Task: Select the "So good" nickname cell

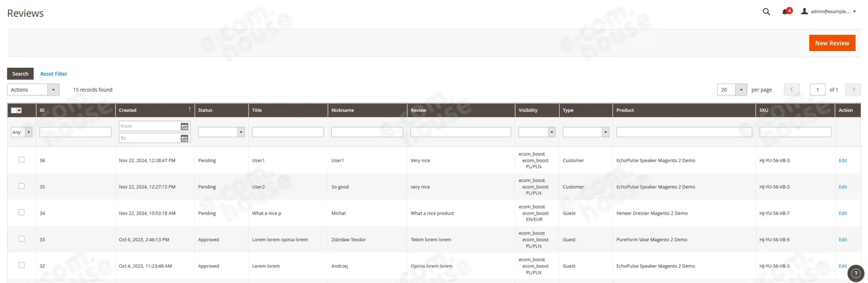Action: click(x=340, y=186)
